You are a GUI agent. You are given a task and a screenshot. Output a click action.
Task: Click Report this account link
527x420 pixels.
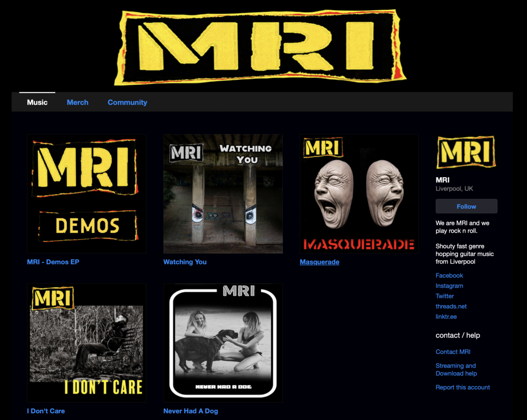tap(463, 387)
